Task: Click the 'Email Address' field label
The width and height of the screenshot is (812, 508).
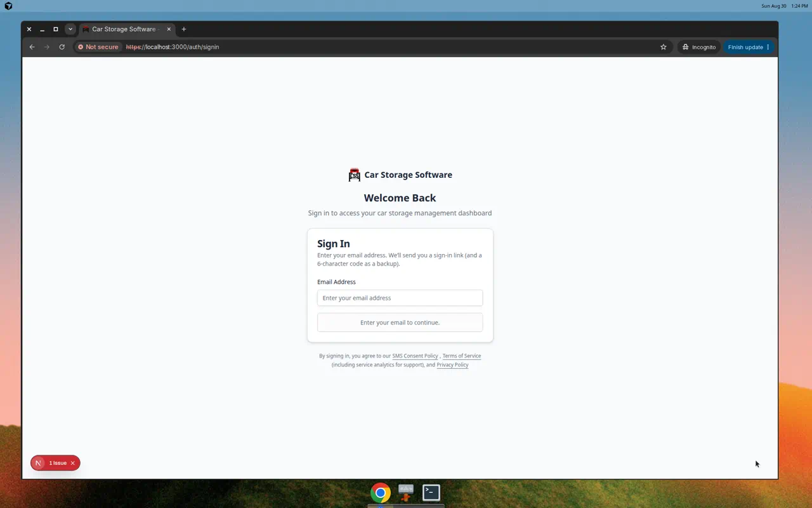Action: click(x=336, y=282)
